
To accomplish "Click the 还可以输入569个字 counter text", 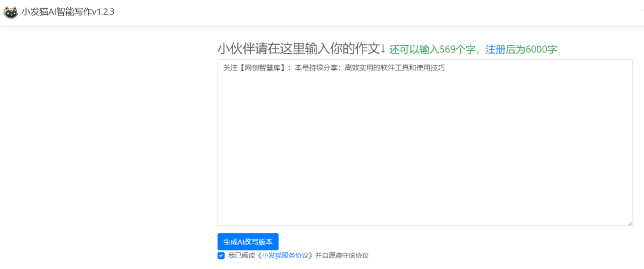I will tap(432, 50).
